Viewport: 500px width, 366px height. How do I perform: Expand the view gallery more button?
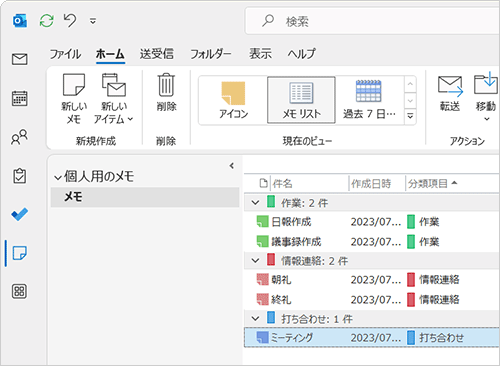coord(410,116)
